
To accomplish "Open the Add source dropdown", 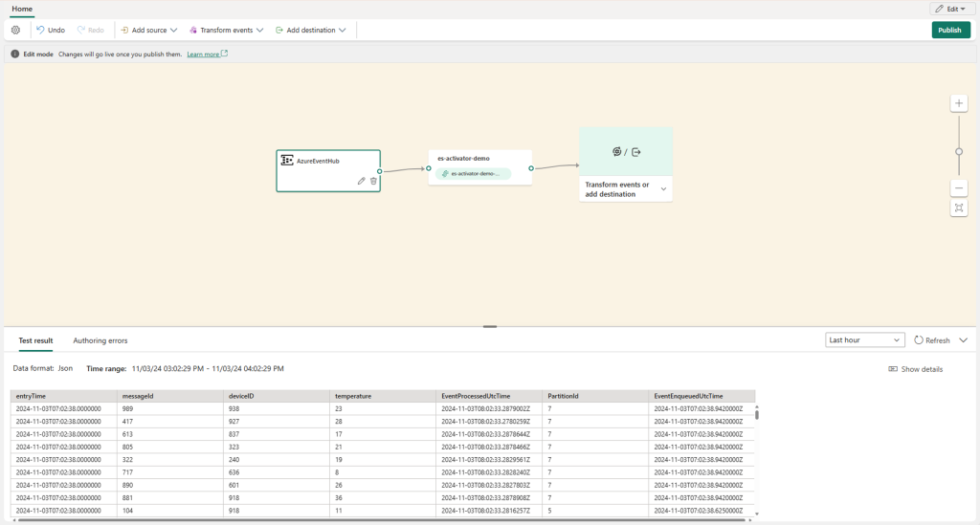I will coord(148,30).
